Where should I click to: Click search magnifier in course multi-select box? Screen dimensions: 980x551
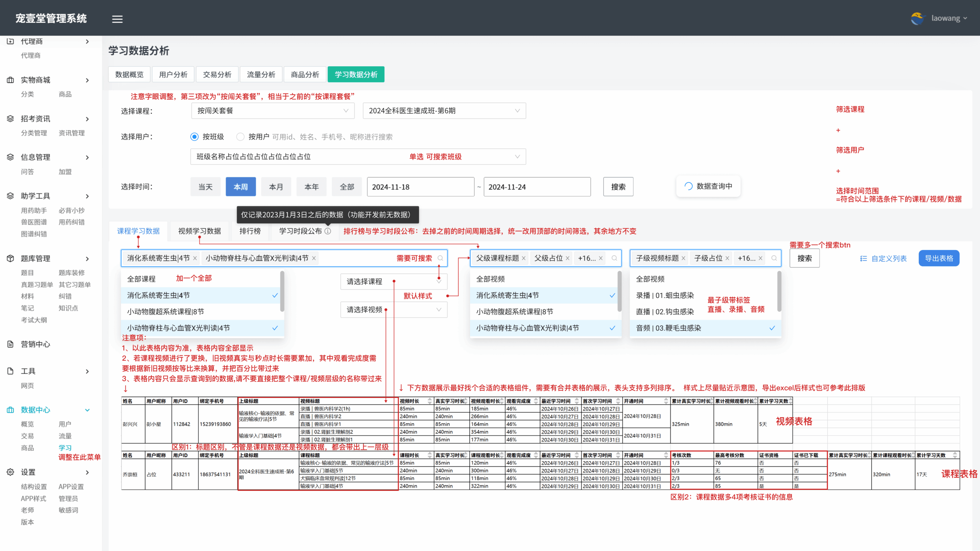click(440, 258)
